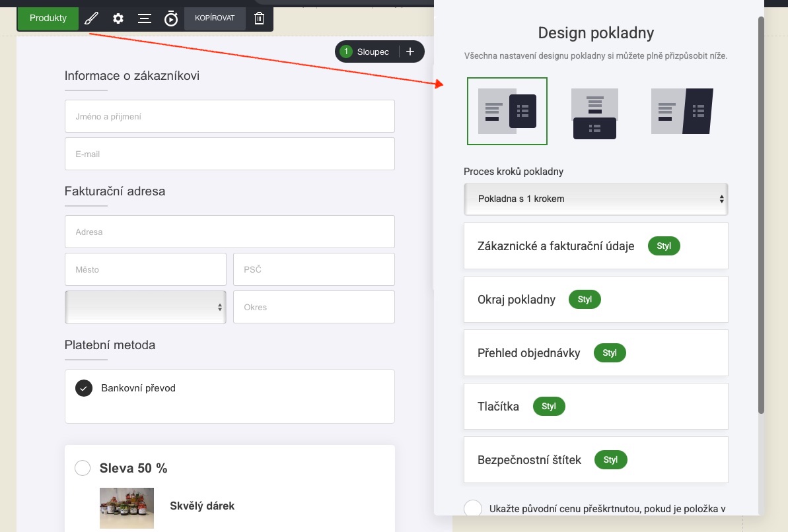Image resolution: width=788 pixels, height=532 pixels.
Task: Click the Okres input field
Action: [314, 307]
